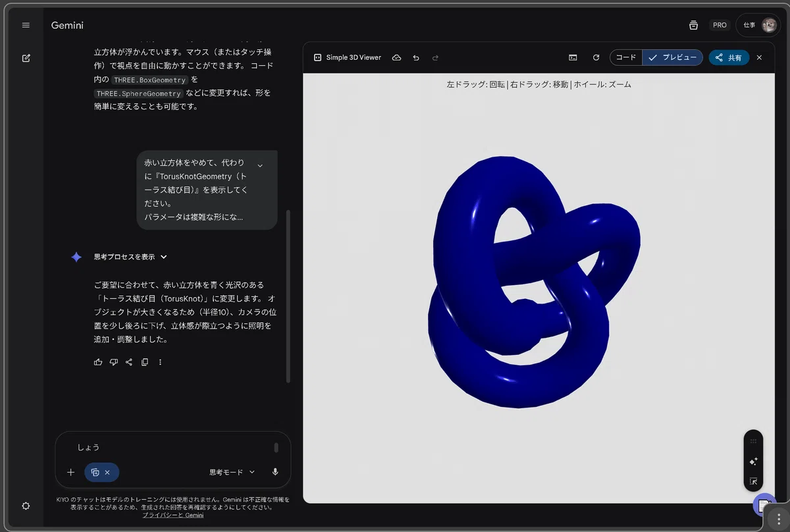
Task: Open more options under the response
Action: [160, 362]
